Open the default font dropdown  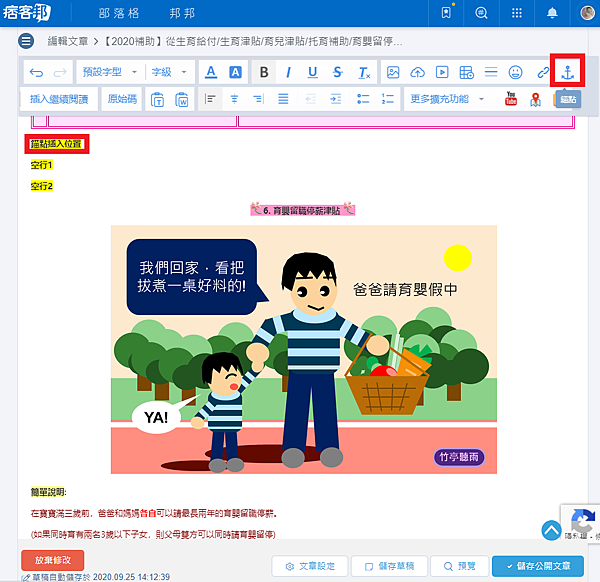coord(110,72)
